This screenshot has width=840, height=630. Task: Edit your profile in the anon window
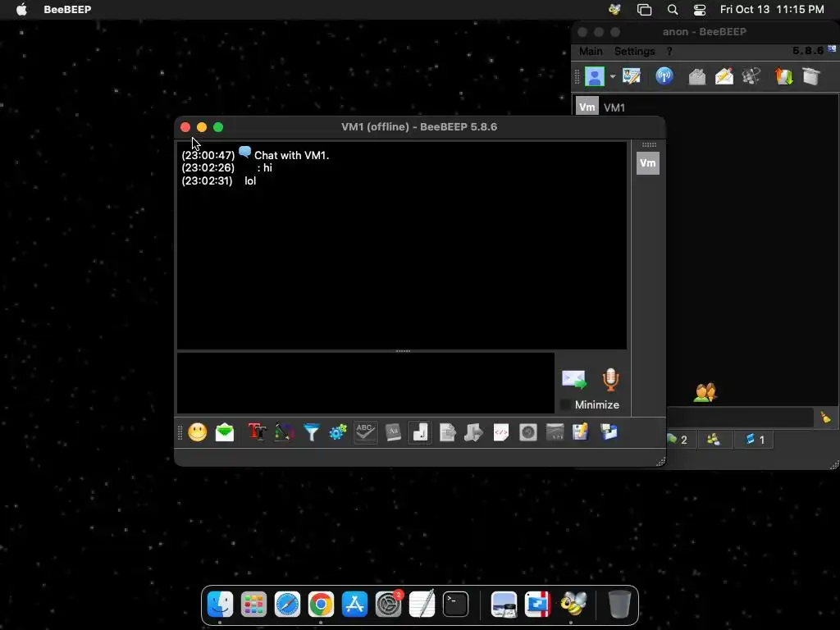point(632,76)
